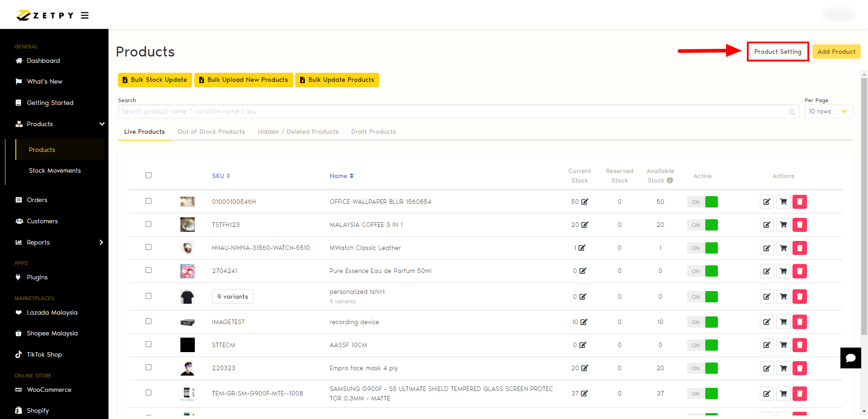
Task: Select checkbox for the recording device row
Action: pyautogui.click(x=148, y=321)
